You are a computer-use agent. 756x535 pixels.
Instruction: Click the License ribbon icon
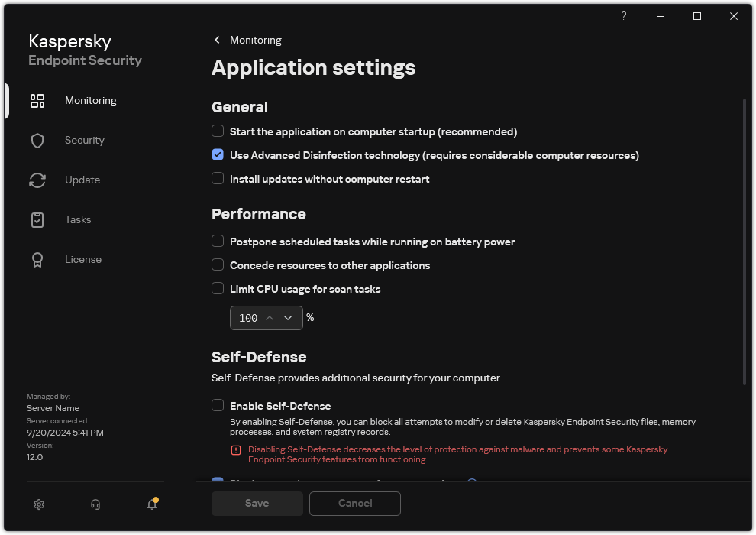pos(37,260)
